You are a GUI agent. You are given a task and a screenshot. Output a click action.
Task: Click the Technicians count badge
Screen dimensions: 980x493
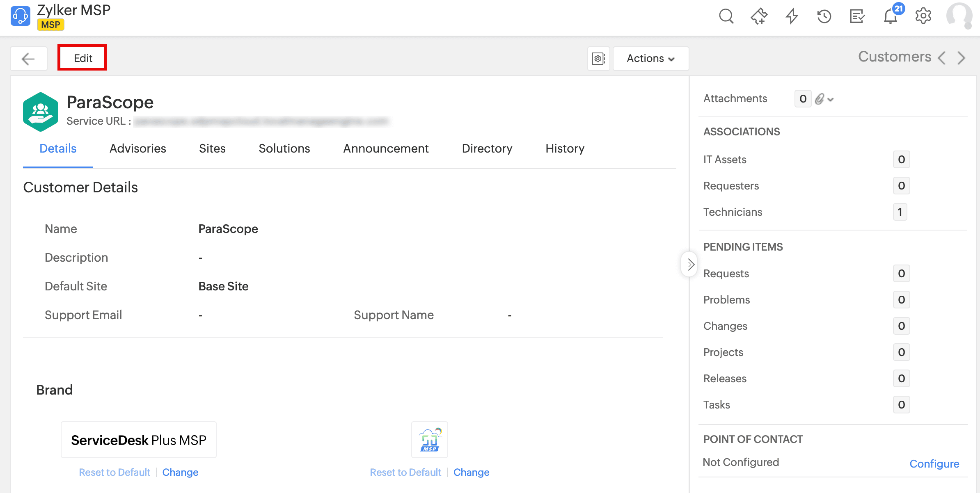[900, 212]
